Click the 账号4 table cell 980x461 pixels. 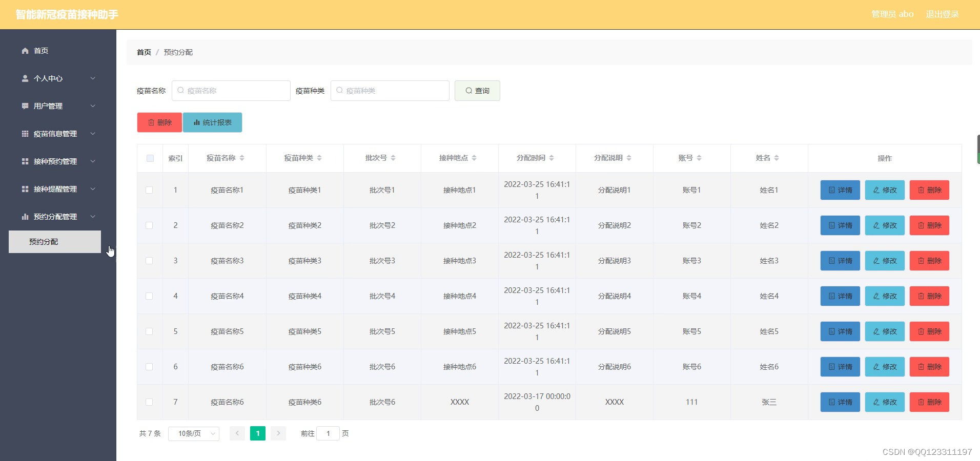click(692, 296)
